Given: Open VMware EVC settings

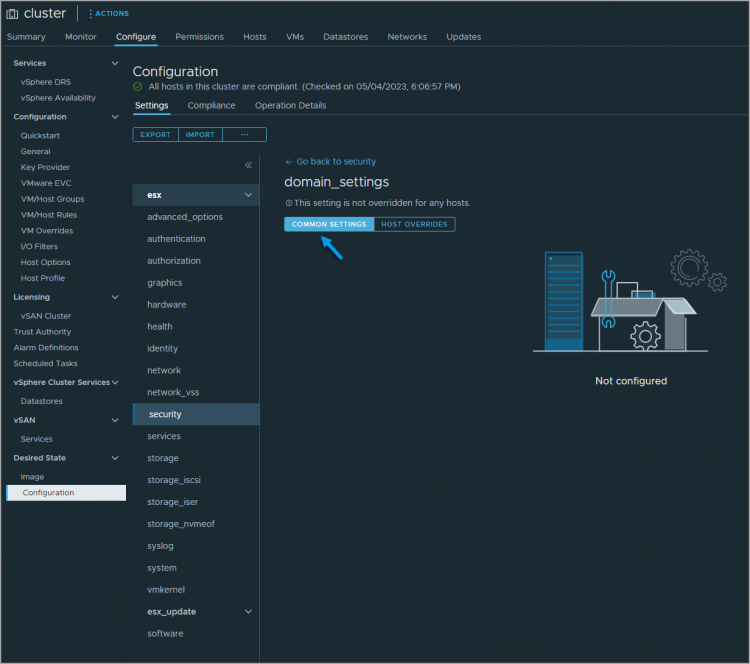Looking at the screenshot, I should [46, 183].
